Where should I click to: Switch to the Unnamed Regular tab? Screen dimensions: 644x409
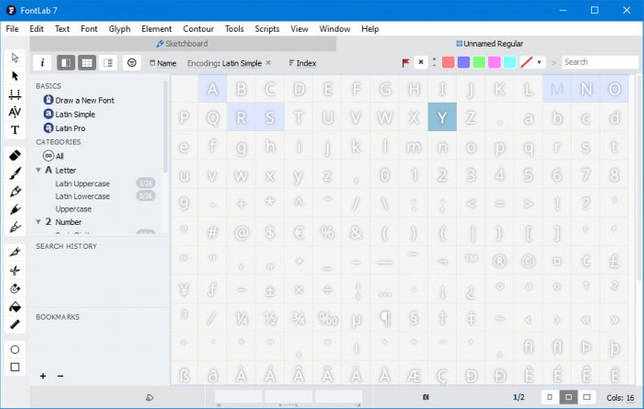(490, 44)
